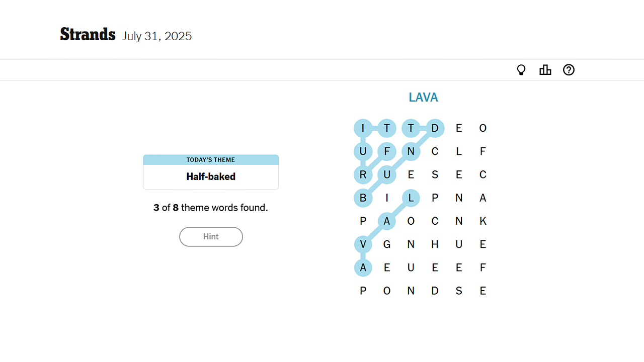Image resolution: width=644 pixels, height=362 pixels.
Task: Click highlighted letter D in top row
Action: [435, 128]
